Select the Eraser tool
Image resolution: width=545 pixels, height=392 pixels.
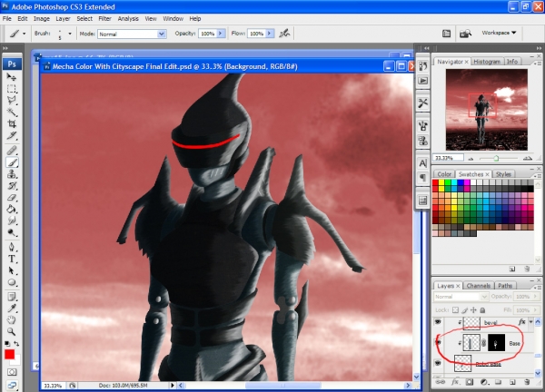coord(12,197)
